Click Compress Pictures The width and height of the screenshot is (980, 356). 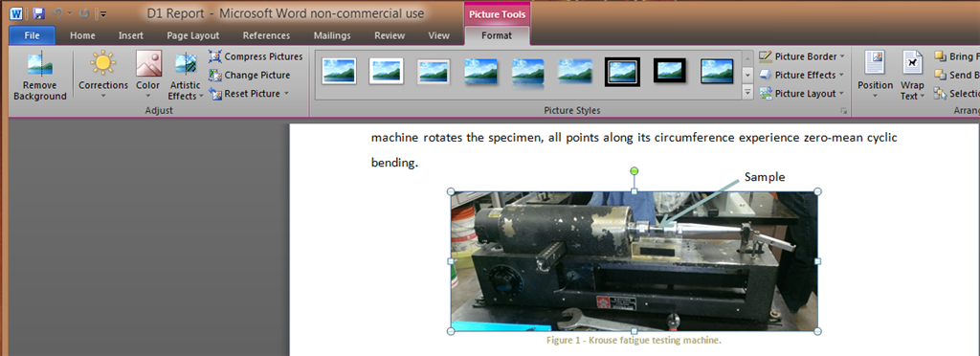click(x=256, y=56)
